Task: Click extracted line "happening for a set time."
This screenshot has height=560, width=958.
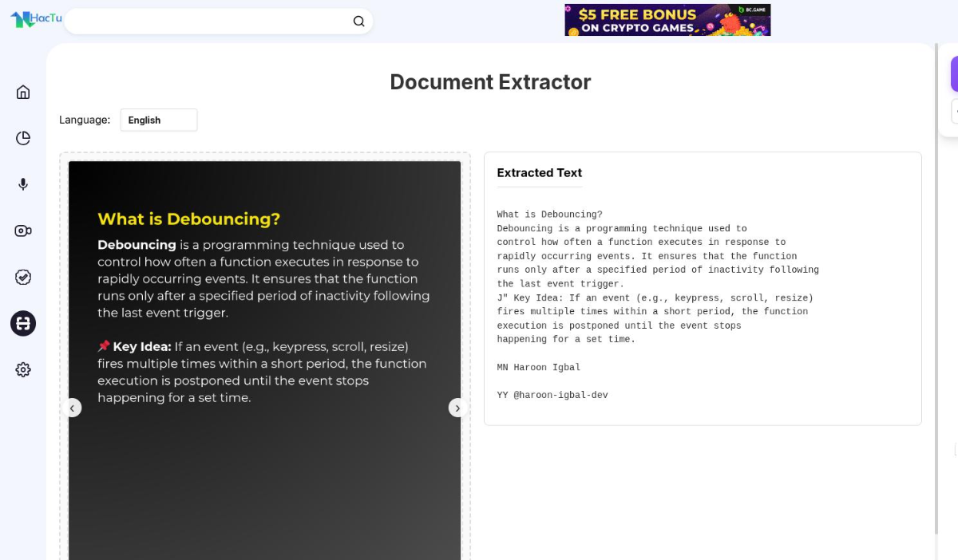Action: 566,339
